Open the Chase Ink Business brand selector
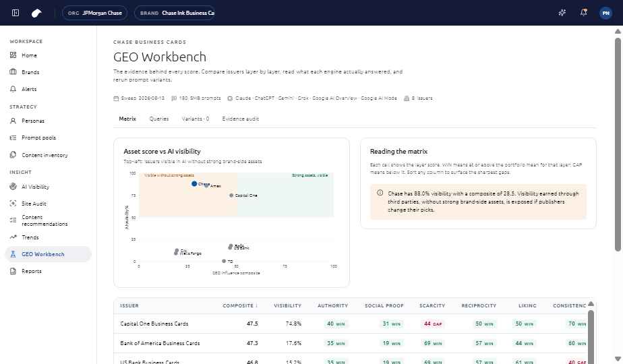Viewport: 623px width, 364px height. point(175,13)
